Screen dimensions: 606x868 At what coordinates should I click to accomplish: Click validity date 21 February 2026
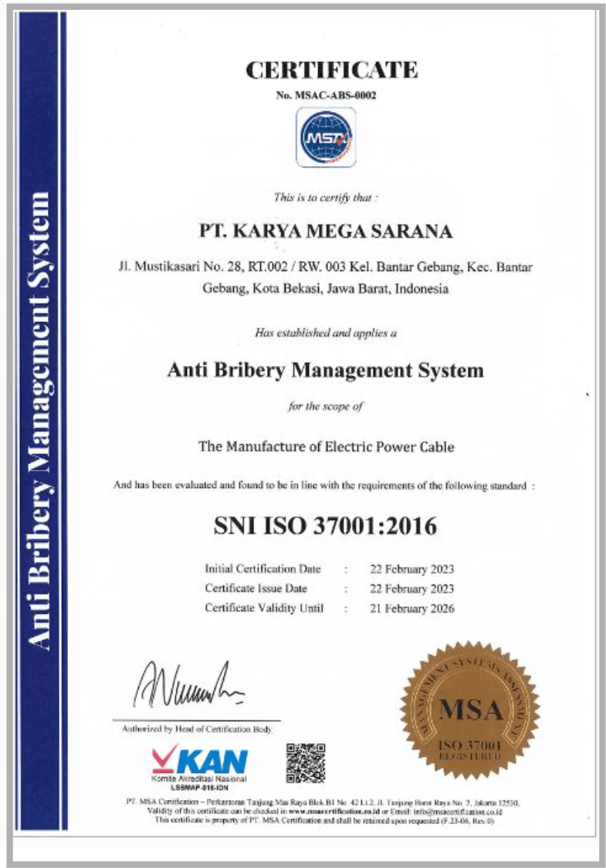click(x=411, y=609)
